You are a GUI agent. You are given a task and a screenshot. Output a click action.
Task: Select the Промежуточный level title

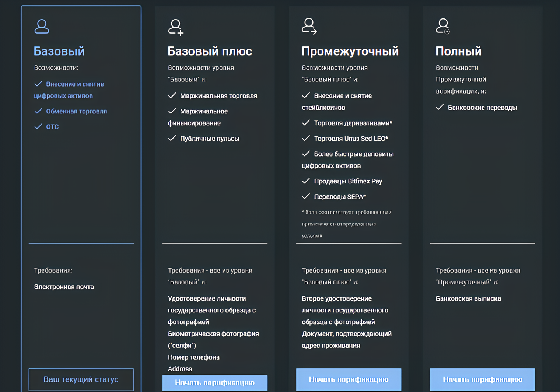point(350,51)
